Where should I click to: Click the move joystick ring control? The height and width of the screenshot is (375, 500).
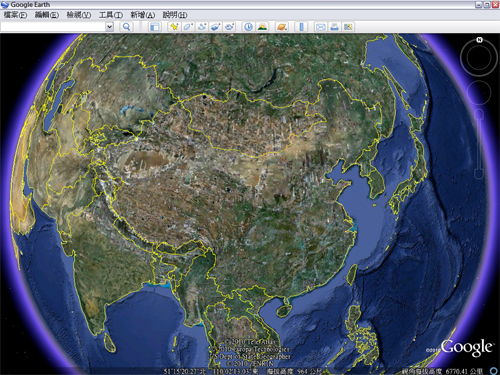tap(479, 92)
